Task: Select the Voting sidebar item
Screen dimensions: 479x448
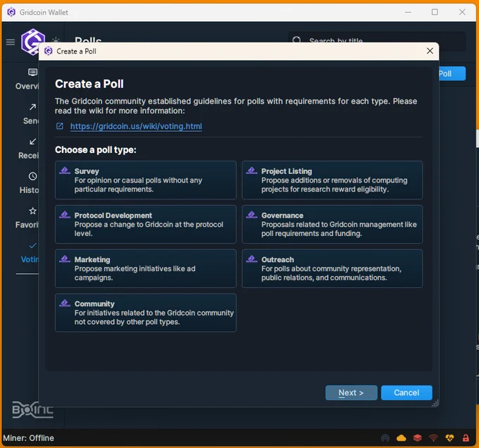Action: (x=30, y=253)
